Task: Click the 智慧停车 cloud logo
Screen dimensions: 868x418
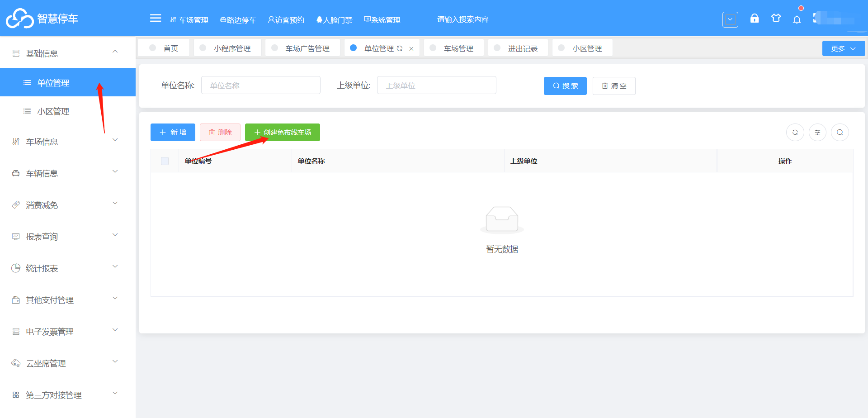Action: 20,18
